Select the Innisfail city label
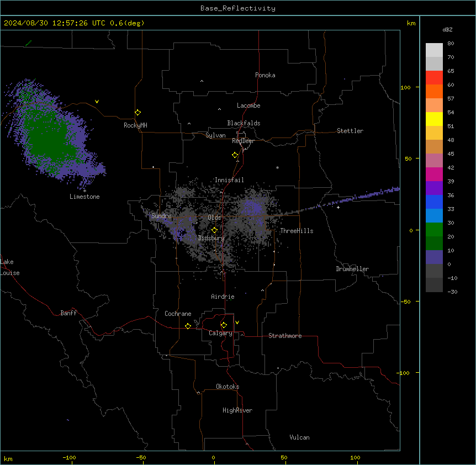 [229, 180]
